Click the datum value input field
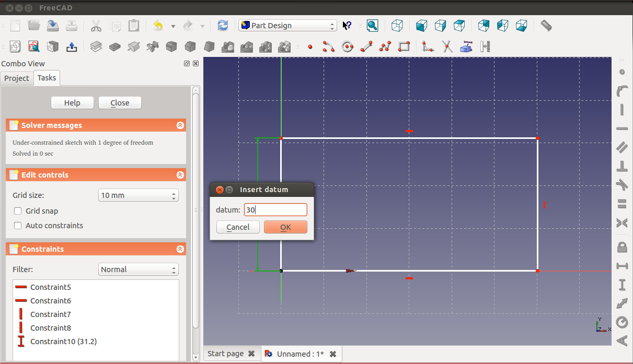The height and width of the screenshot is (364, 633). tap(275, 210)
